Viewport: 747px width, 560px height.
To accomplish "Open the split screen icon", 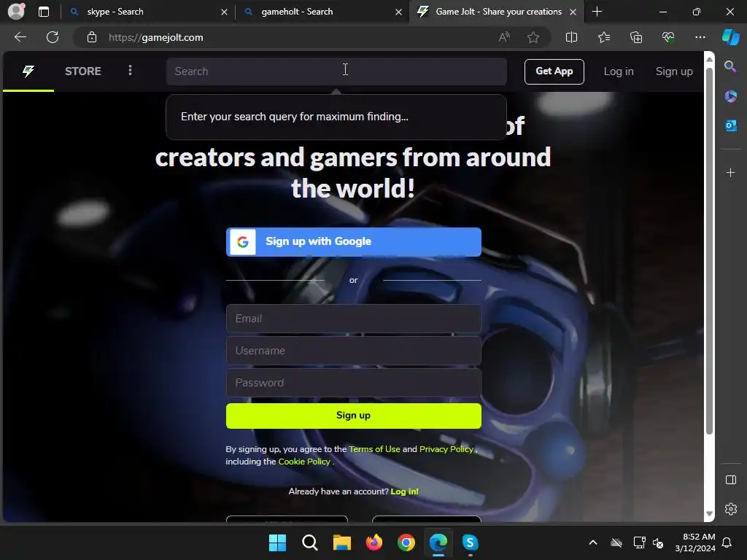I will tap(571, 37).
